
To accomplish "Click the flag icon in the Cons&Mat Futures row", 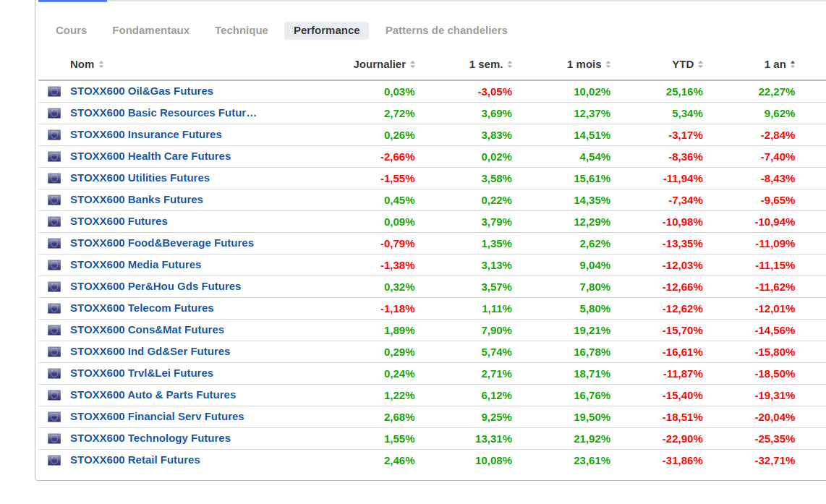I will (54, 330).
